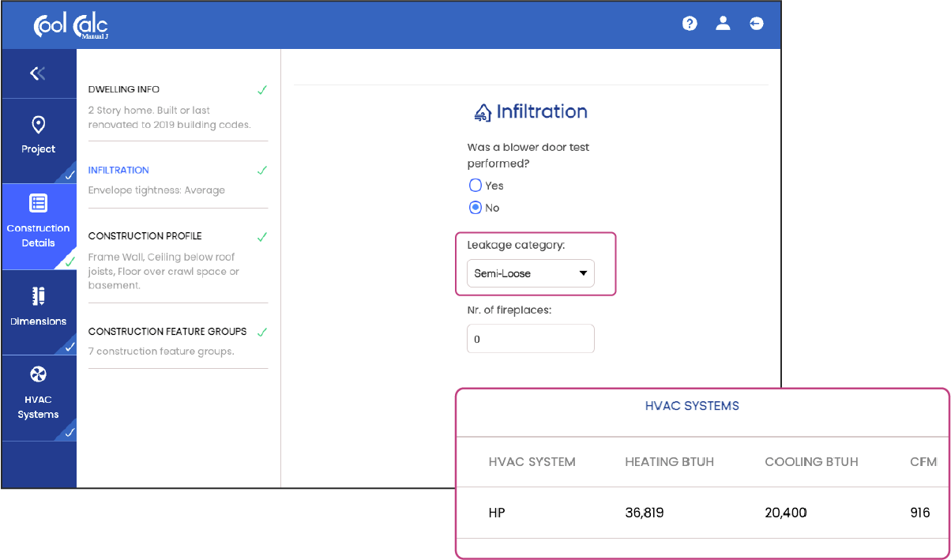Click the Semi-Loose dropdown arrow
This screenshot has height=560, width=951.
click(583, 273)
